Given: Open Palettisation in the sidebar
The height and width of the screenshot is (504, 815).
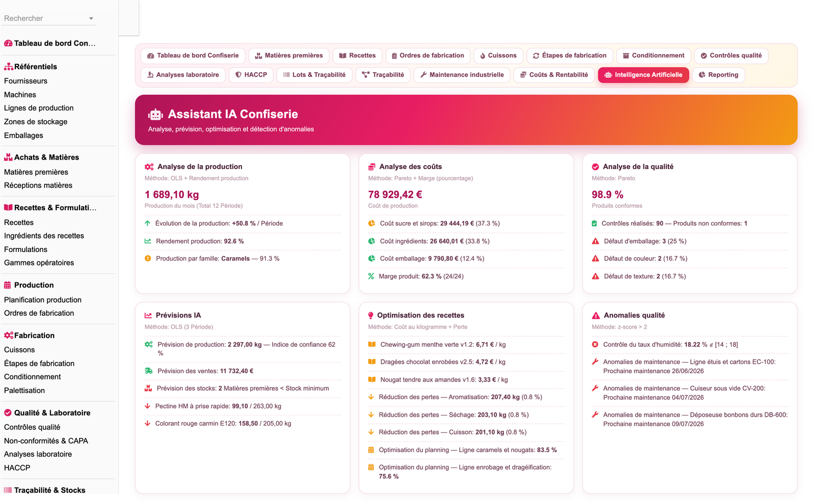Looking at the screenshot, I should coord(24,391).
